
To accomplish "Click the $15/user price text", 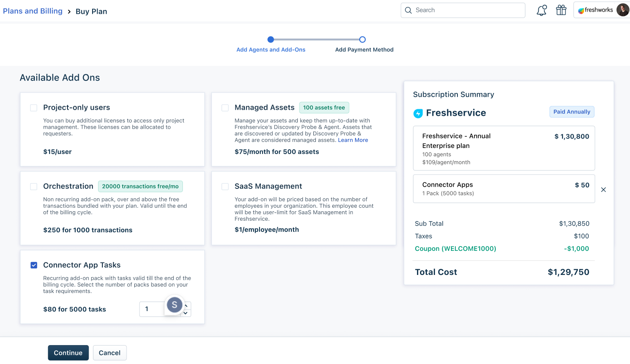I will (x=58, y=152).
